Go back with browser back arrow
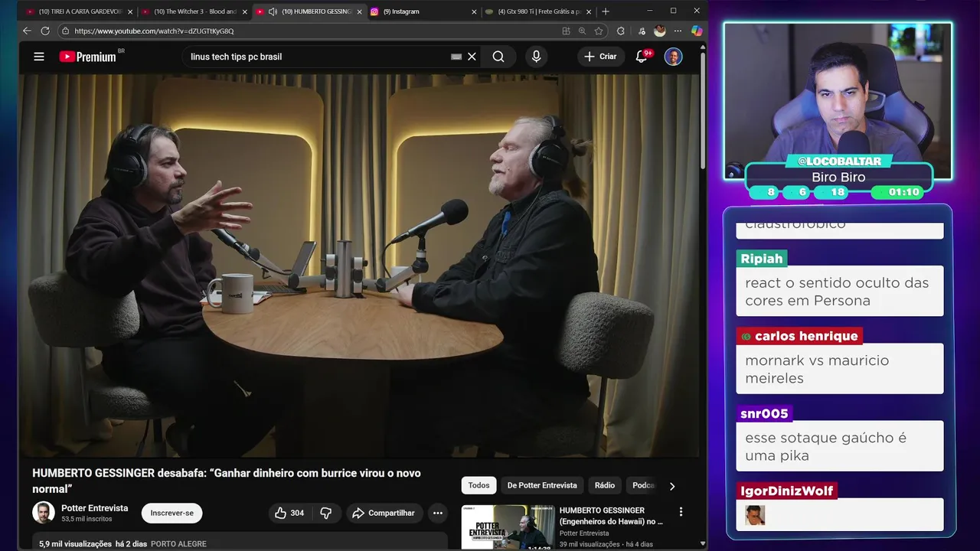 [27, 31]
